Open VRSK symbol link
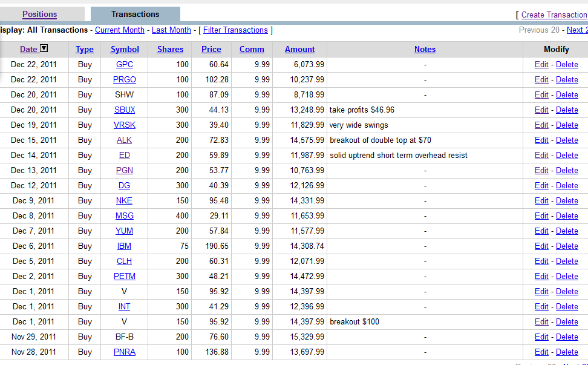Viewport: 588px width, 365px height. [125, 125]
